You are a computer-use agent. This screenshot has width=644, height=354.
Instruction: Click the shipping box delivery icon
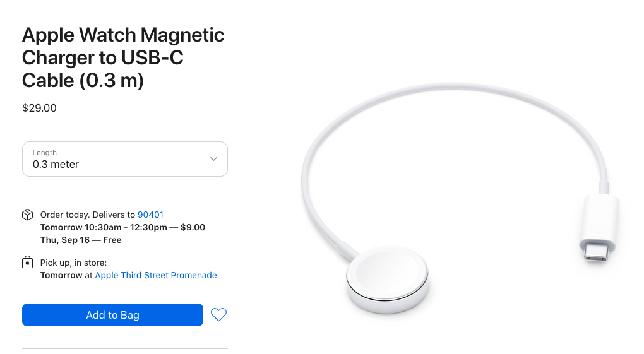[28, 215]
